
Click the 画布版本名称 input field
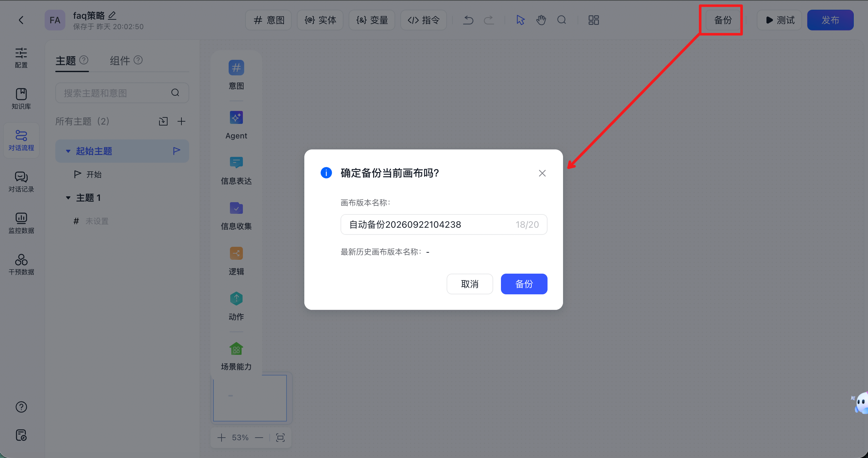coord(444,224)
